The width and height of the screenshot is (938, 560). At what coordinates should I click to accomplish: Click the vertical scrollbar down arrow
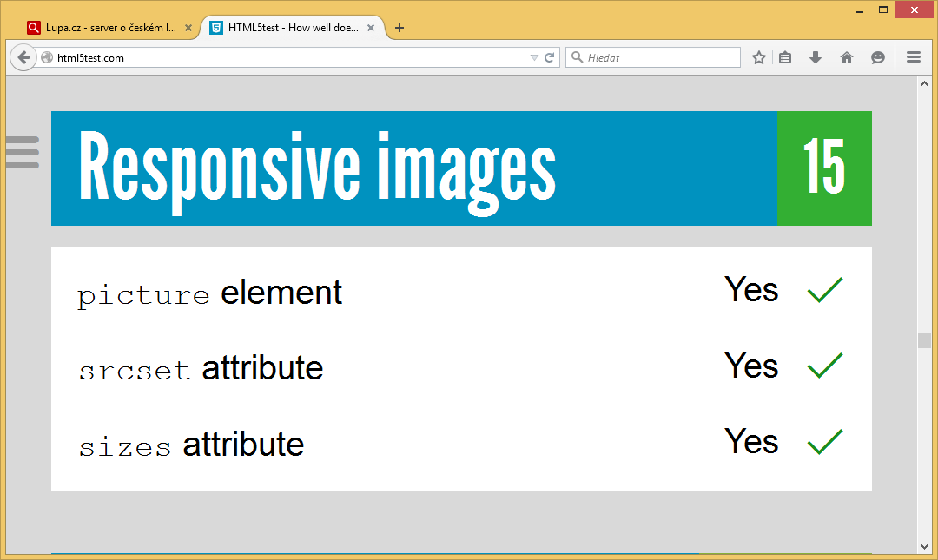pos(924,546)
